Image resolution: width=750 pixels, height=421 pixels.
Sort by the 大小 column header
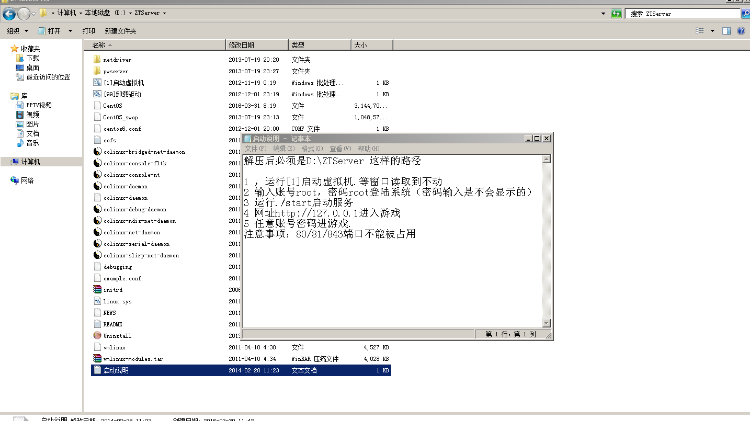click(x=372, y=44)
